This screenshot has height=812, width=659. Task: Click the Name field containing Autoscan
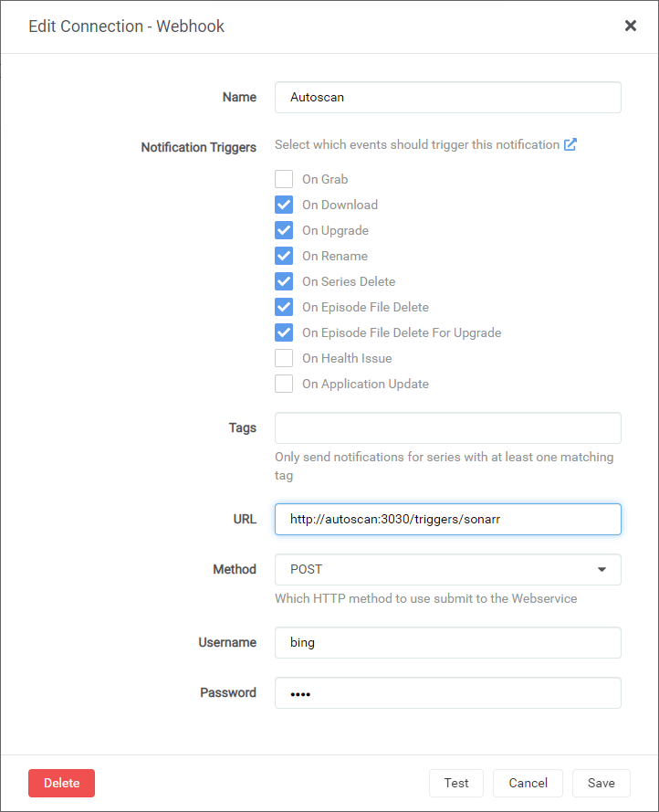click(447, 97)
